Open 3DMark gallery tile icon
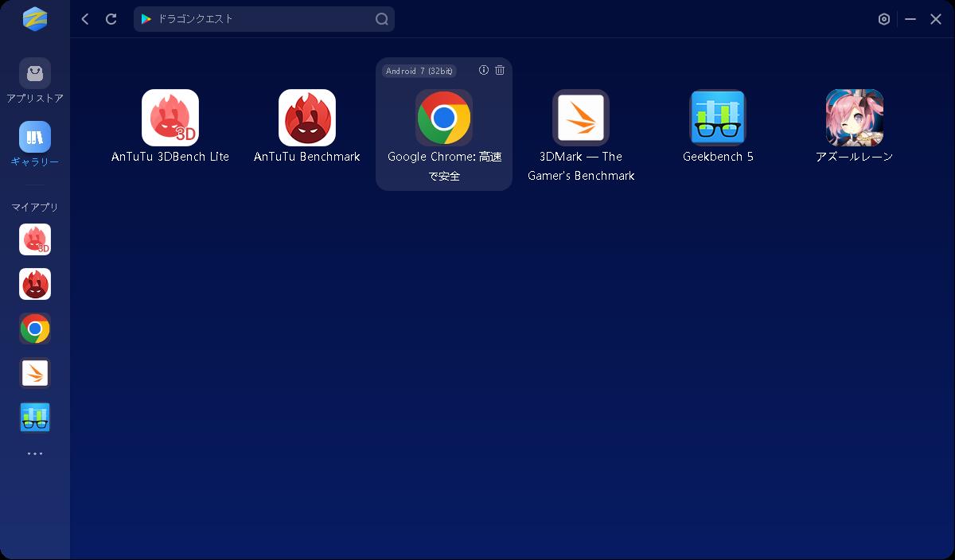This screenshot has width=955, height=560. coord(581,118)
